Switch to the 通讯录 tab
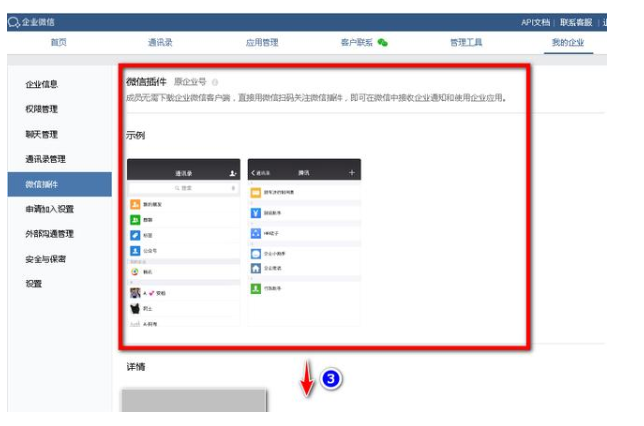This screenshot has height=426, width=644. click(x=160, y=42)
